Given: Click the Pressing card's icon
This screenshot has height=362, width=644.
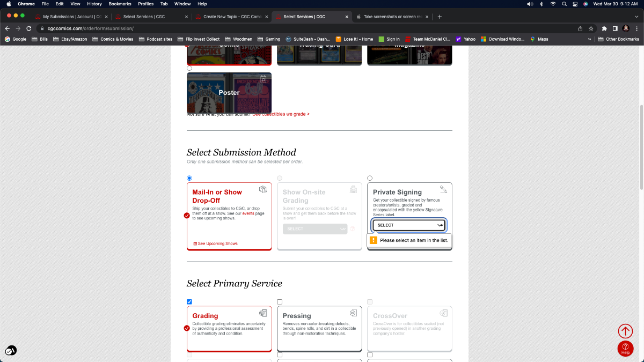Looking at the screenshot, I should point(353,313).
